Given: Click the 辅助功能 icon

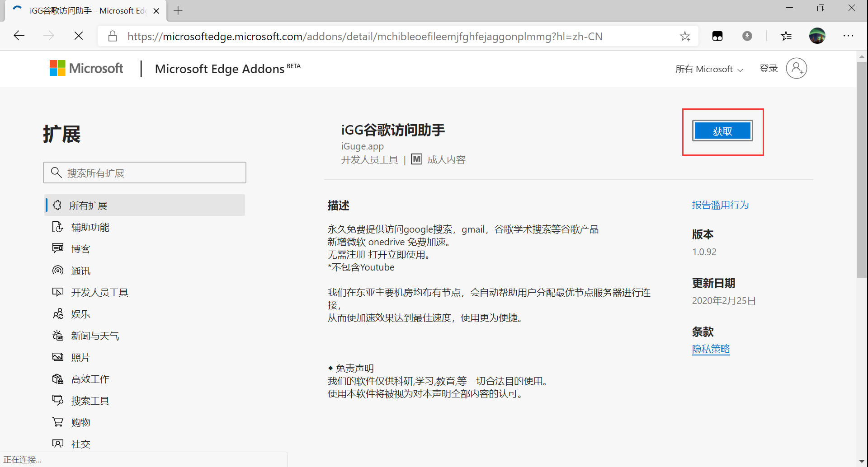Looking at the screenshot, I should [57, 227].
